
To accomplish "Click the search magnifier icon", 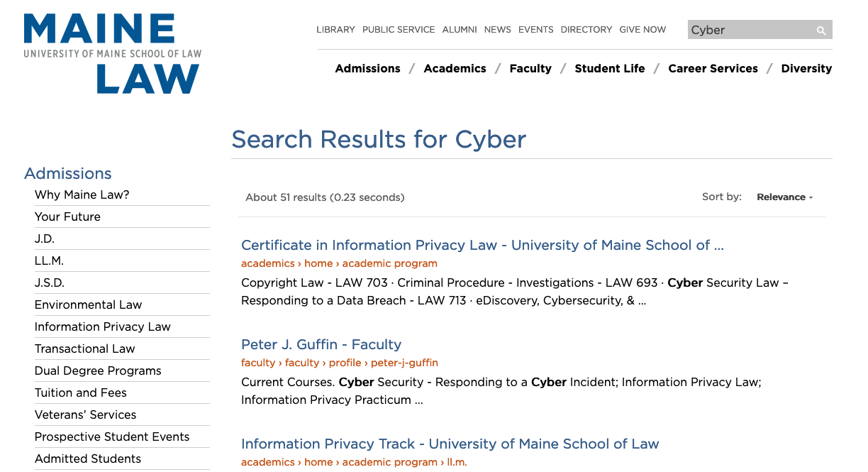I will pyautogui.click(x=821, y=30).
